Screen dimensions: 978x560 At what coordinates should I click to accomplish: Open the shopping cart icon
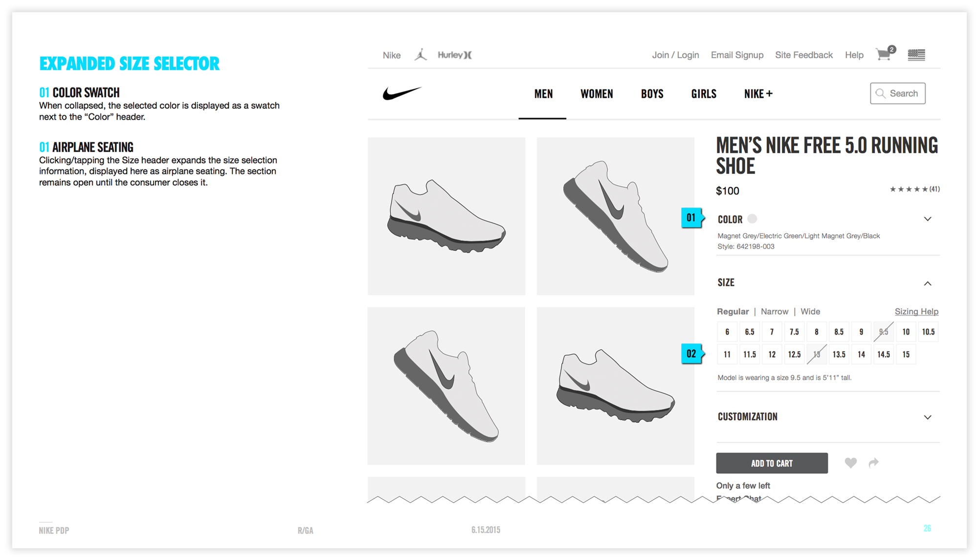(x=884, y=54)
